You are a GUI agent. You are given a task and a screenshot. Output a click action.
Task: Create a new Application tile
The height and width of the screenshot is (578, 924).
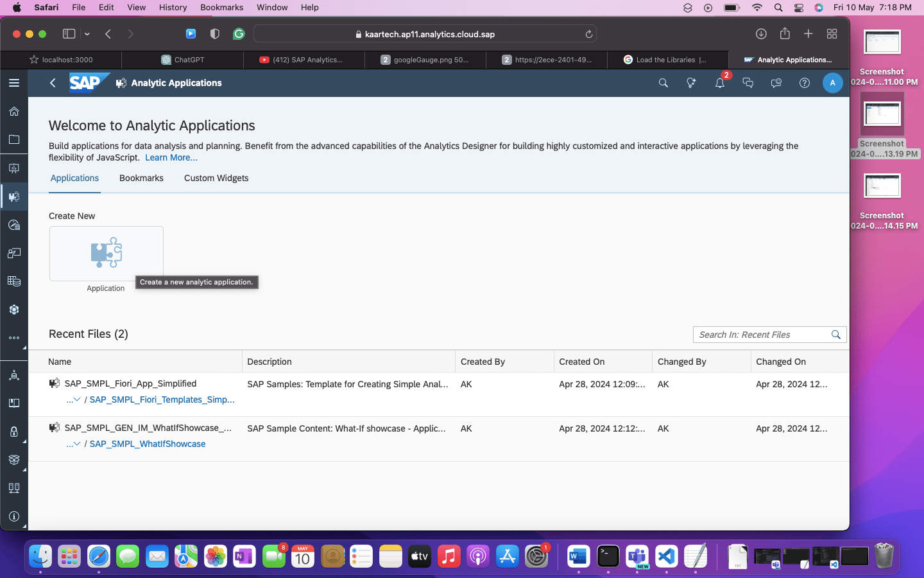[107, 254]
